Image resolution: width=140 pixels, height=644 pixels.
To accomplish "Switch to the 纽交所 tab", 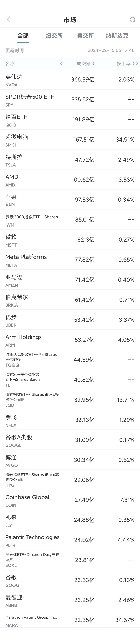I will (x=54, y=36).
